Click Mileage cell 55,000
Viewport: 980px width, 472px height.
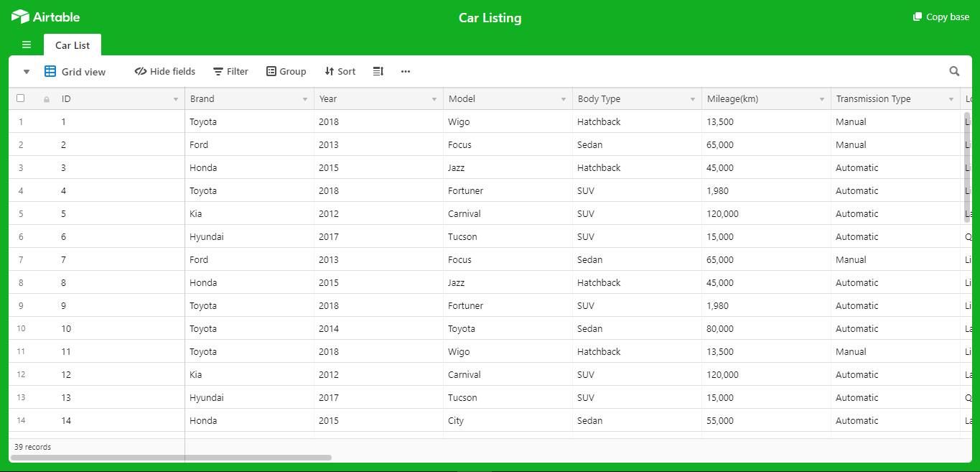[767, 420]
